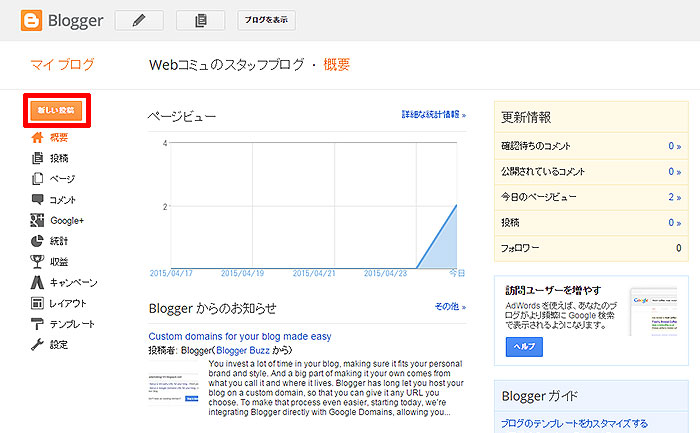The height and width of the screenshot is (433, 700).
Task: Open 設定 sidebar menu label
Action: point(58,345)
